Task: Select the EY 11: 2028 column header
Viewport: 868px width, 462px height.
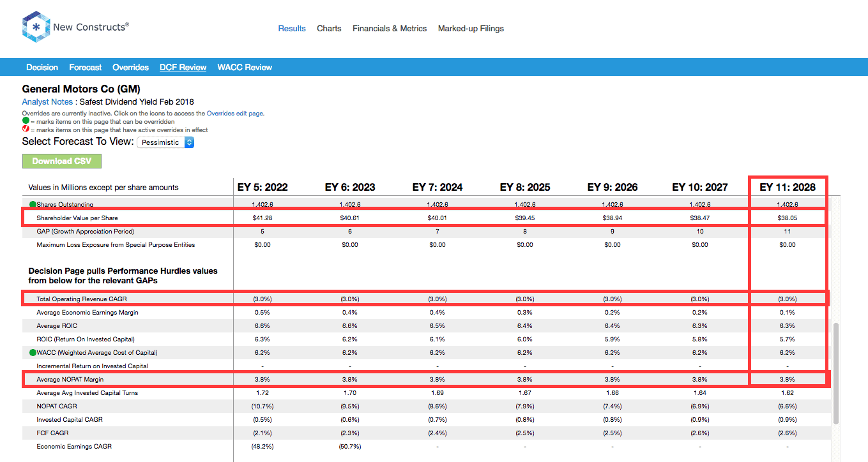Action: (x=788, y=188)
